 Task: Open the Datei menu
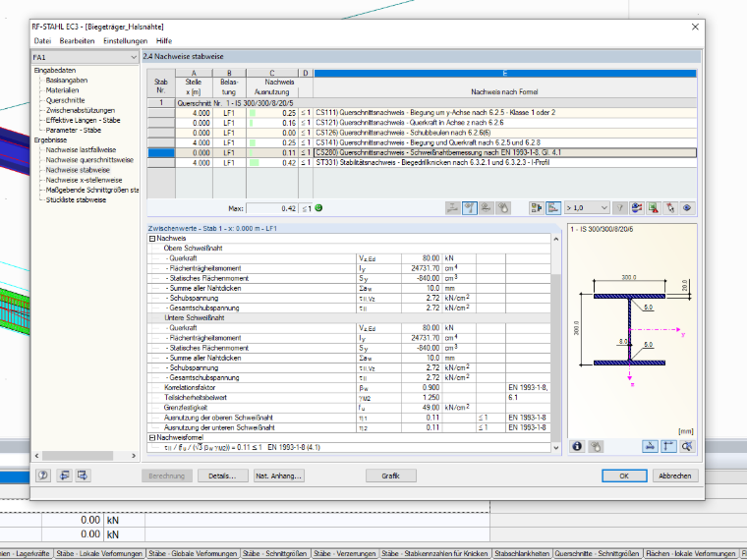coord(42,41)
